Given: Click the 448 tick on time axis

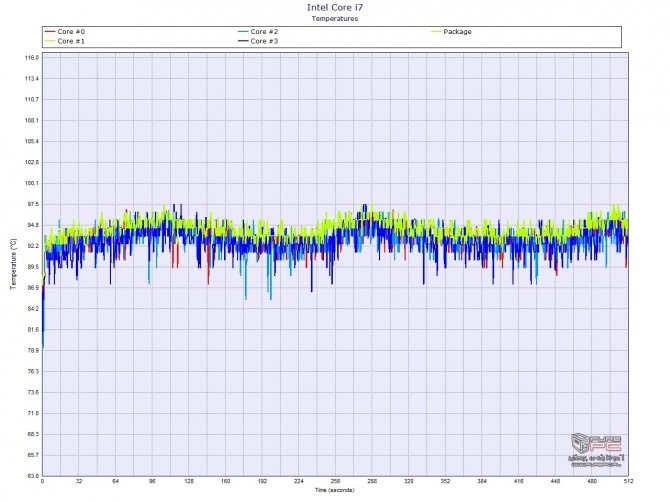Looking at the screenshot, I should coord(555,481).
